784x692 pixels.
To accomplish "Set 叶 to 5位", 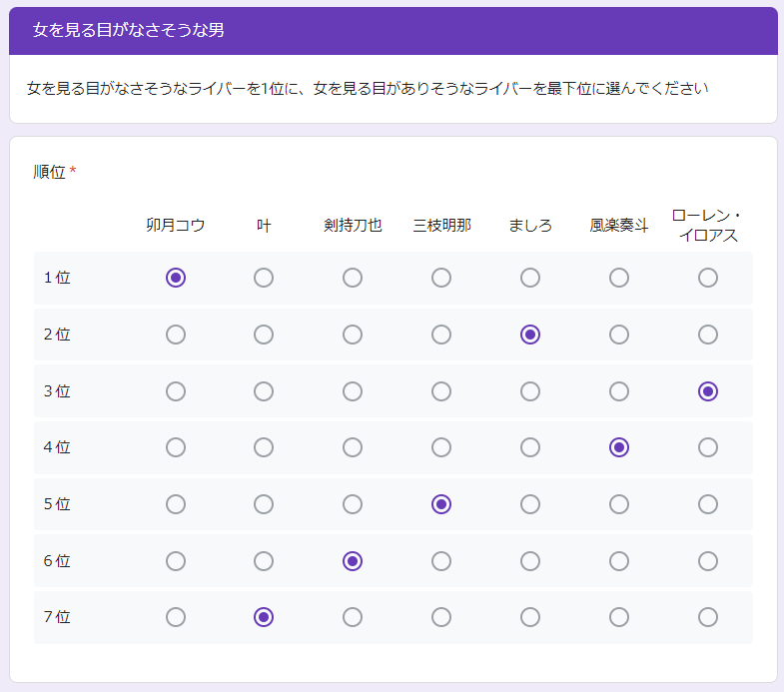I will tap(264, 504).
